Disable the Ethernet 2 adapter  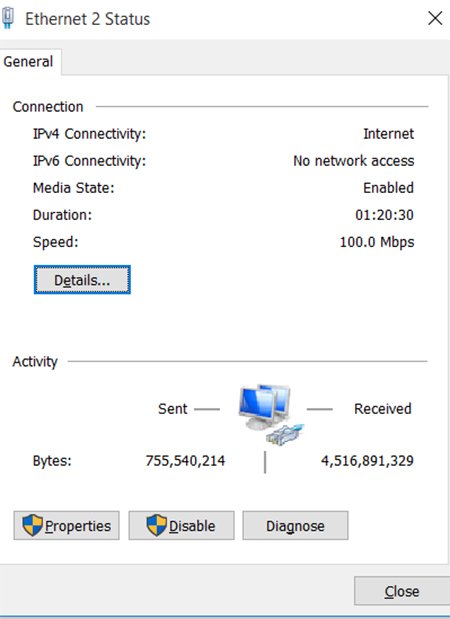coord(181,525)
